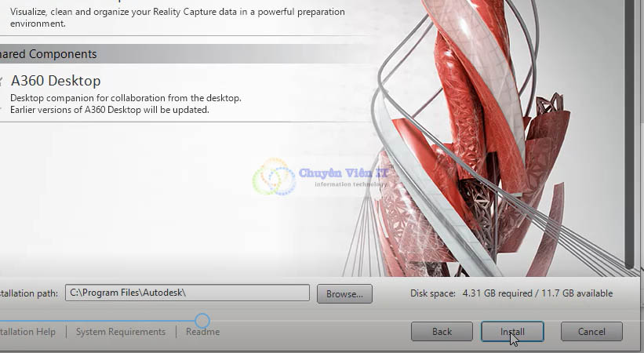
Task: Open the Installation Help link
Action: click(27, 332)
